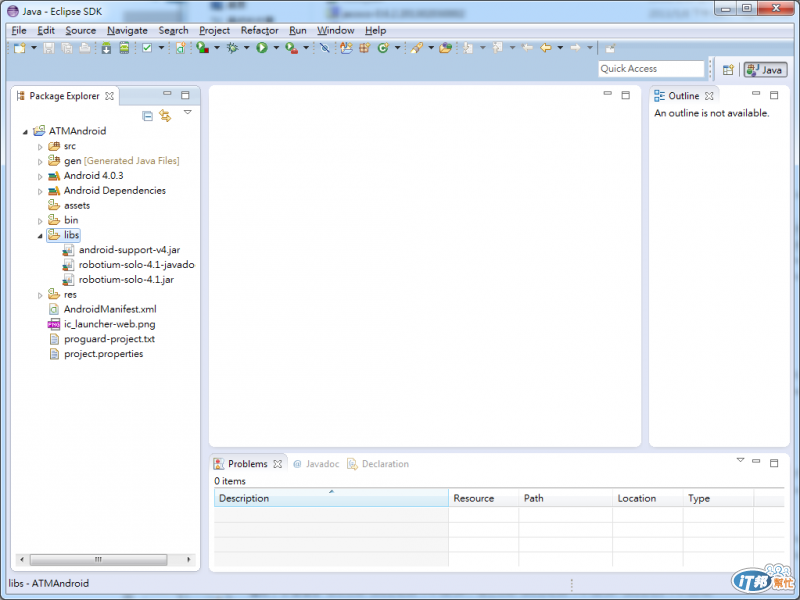Screen dimensions: 800x600
Task: Click the New Android XML file icon
Action: (181, 48)
